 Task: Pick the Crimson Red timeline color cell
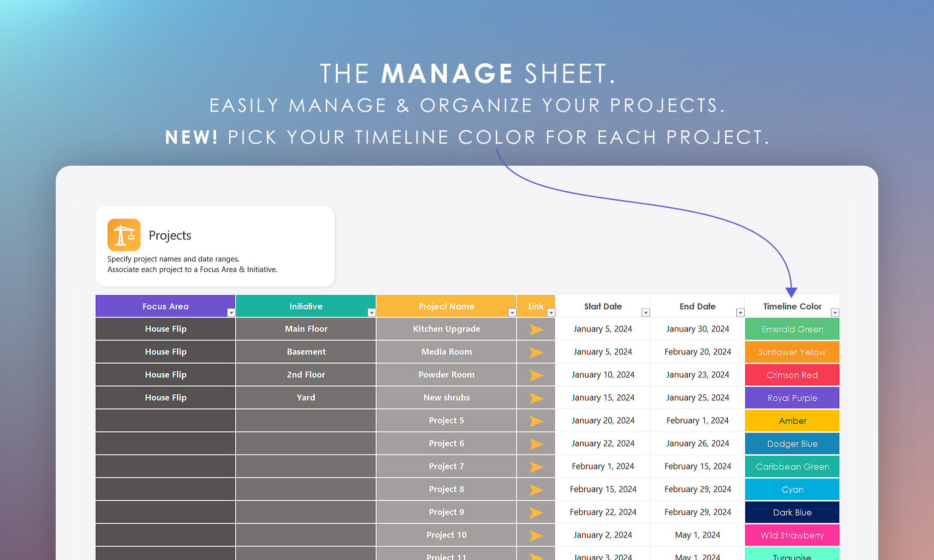pyautogui.click(x=792, y=375)
